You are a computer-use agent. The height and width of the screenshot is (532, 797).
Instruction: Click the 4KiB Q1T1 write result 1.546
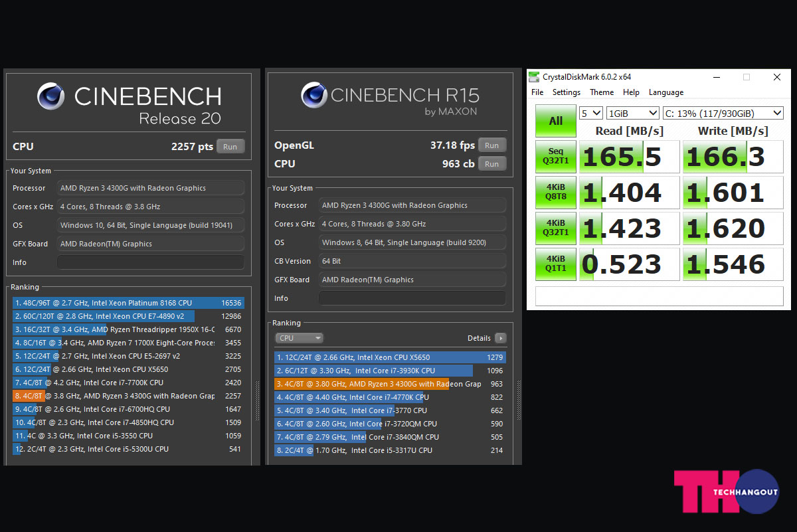[733, 264]
